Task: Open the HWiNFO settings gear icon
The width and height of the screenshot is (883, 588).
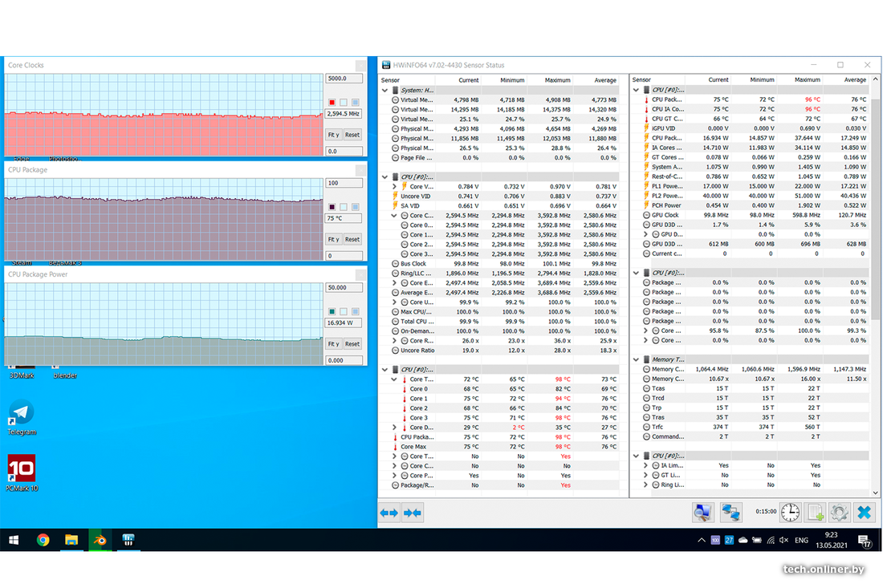Action: point(840,512)
